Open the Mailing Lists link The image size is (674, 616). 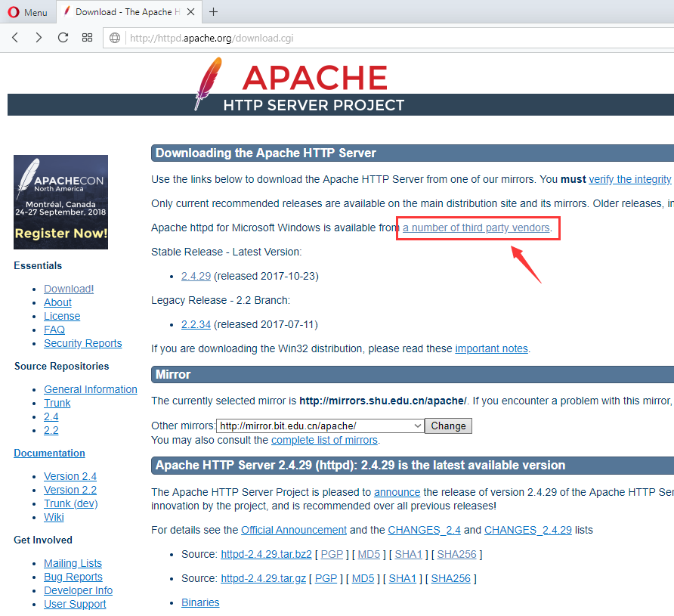pos(73,563)
